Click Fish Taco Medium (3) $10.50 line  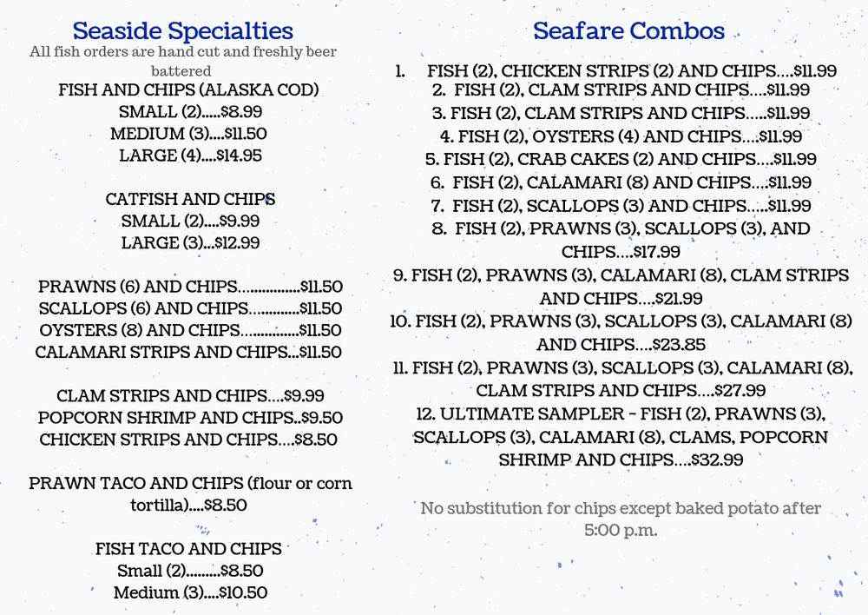tap(190, 592)
